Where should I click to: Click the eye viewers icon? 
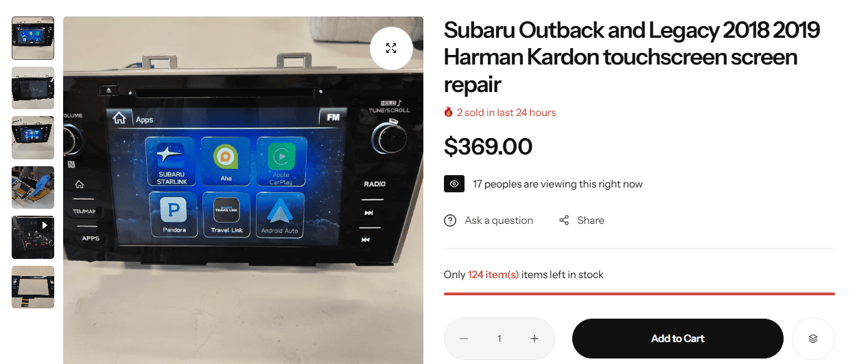pyautogui.click(x=454, y=184)
